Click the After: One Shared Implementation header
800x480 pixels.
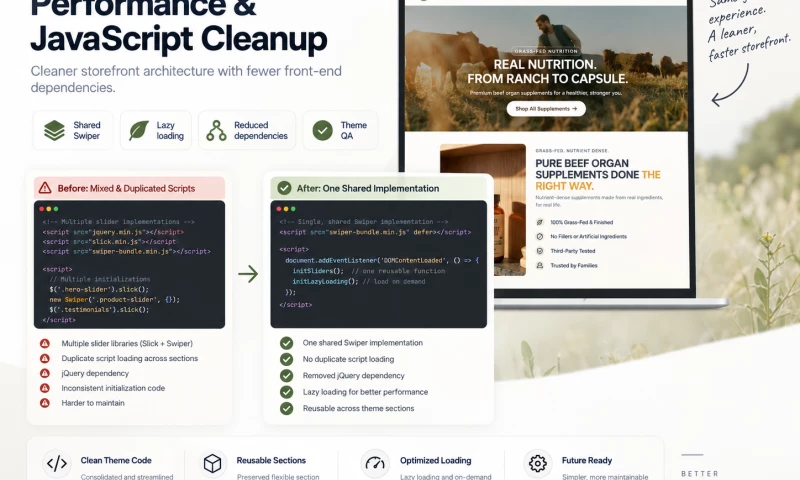tap(379, 188)
